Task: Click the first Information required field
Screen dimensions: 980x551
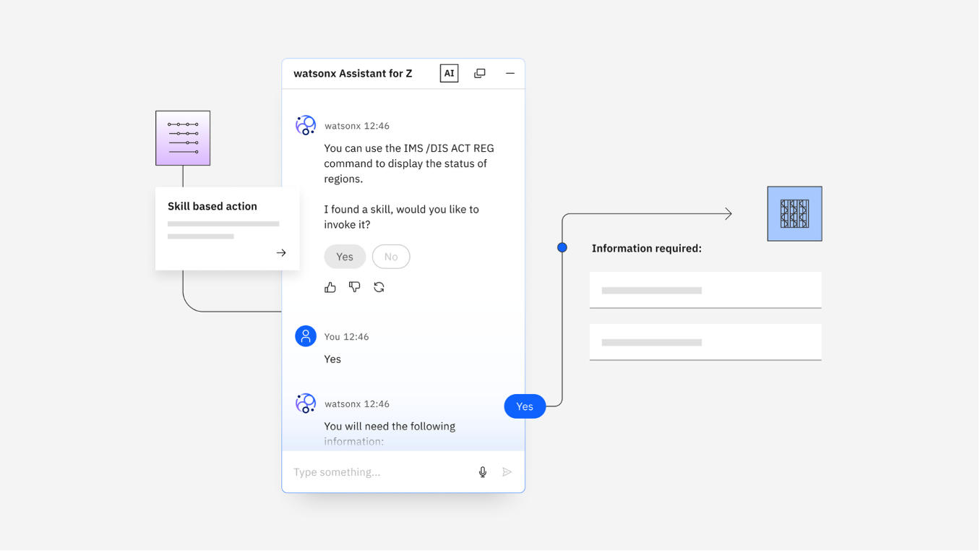Action: 705,289
